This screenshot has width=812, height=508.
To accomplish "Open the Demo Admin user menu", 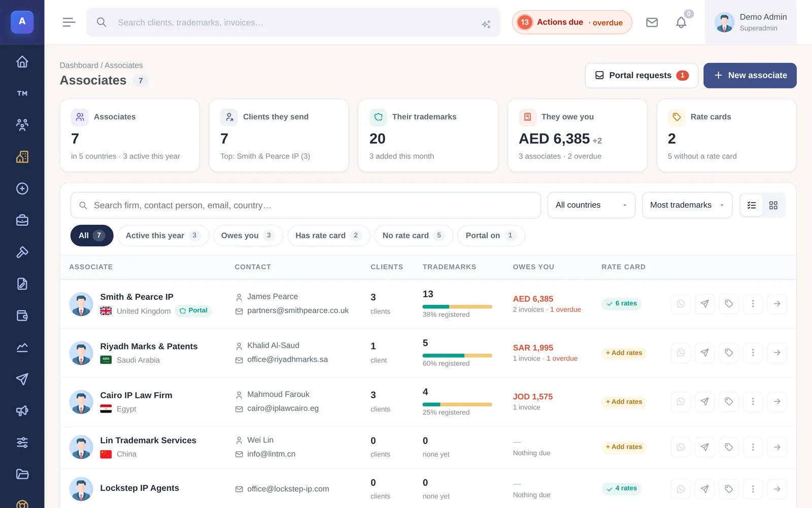I will click(x=751, y=22).
